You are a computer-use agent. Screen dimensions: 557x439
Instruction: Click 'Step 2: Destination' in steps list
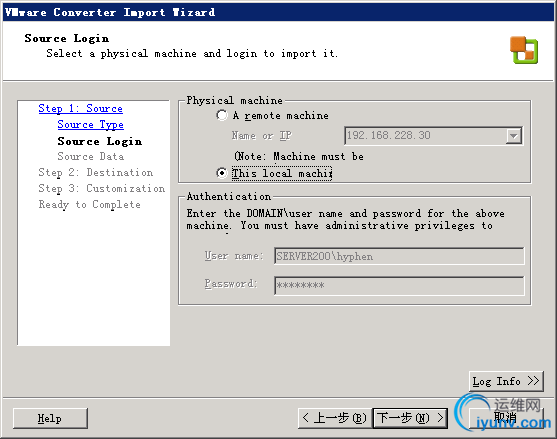tap(96, 173)
